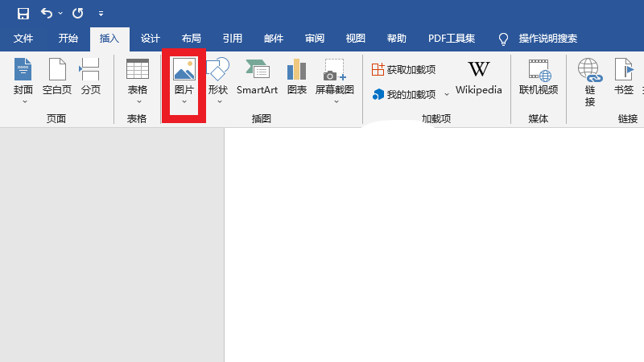The image size is (644, 362).
Task: Insert a page break (分页)
Action: (x=91, y=77)
